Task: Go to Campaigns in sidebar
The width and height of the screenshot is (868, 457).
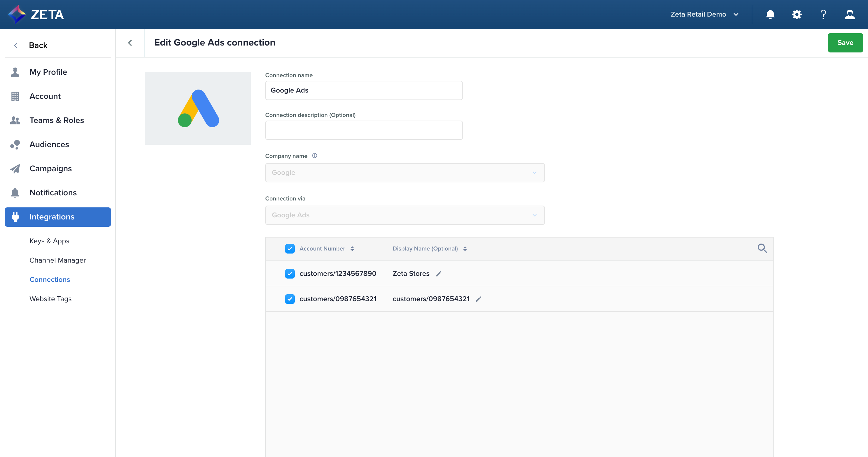Action: point(51,169)
